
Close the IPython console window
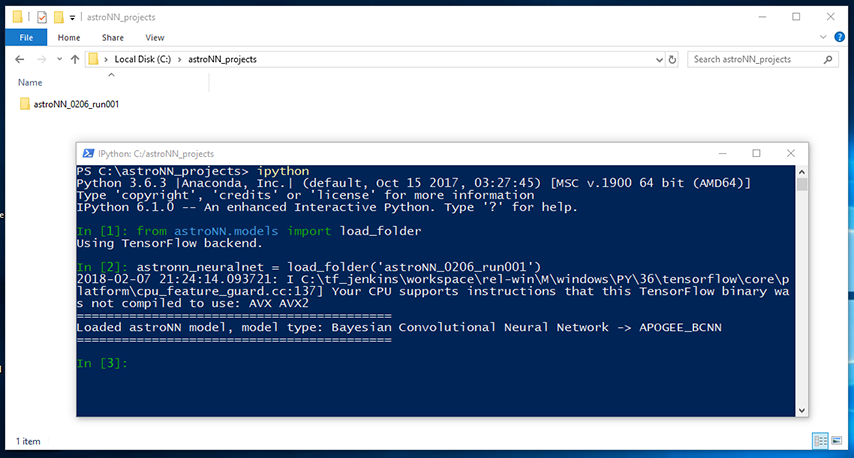[x=791, y=154]
